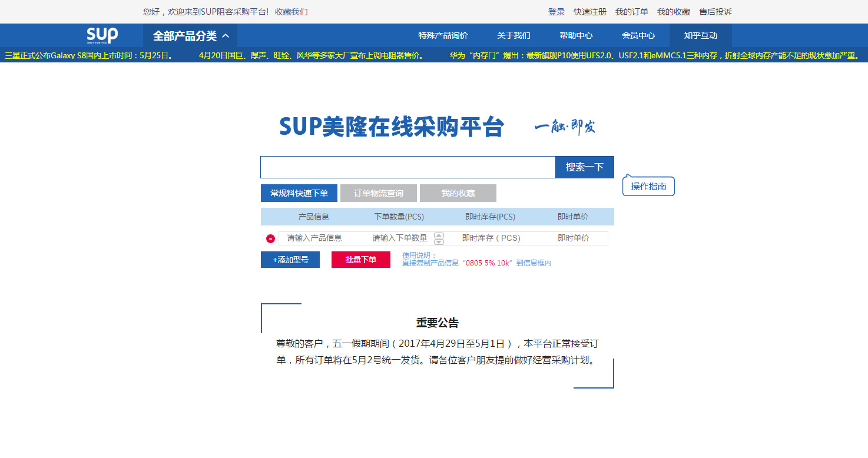Select the 常规料快速下单 tab

tap(299, 193)
